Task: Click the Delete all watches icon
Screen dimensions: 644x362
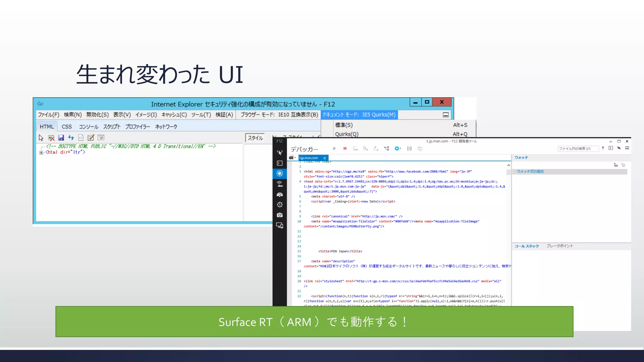Action: click(623, 165)
